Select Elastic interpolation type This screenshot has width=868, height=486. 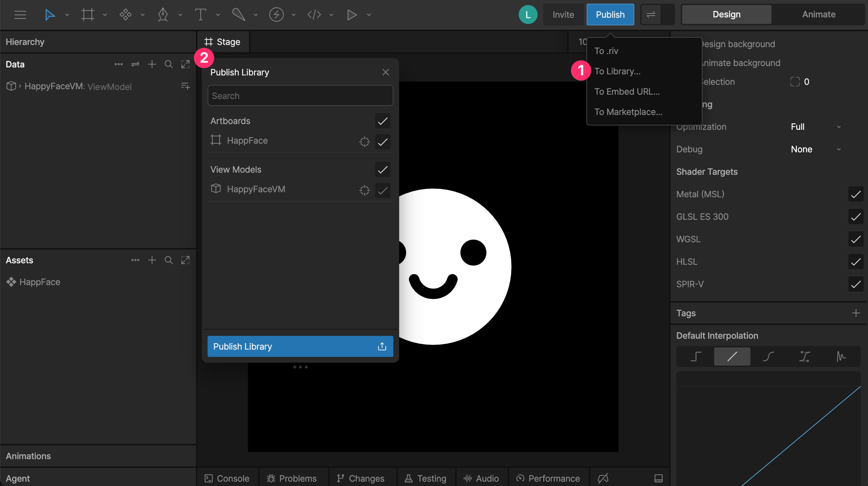[x=841, y=357]
